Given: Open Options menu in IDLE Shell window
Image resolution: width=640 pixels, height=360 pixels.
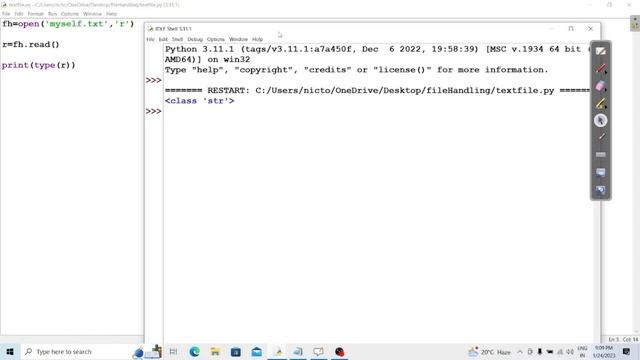Looking at the screenshot, I should coord(216,39).
